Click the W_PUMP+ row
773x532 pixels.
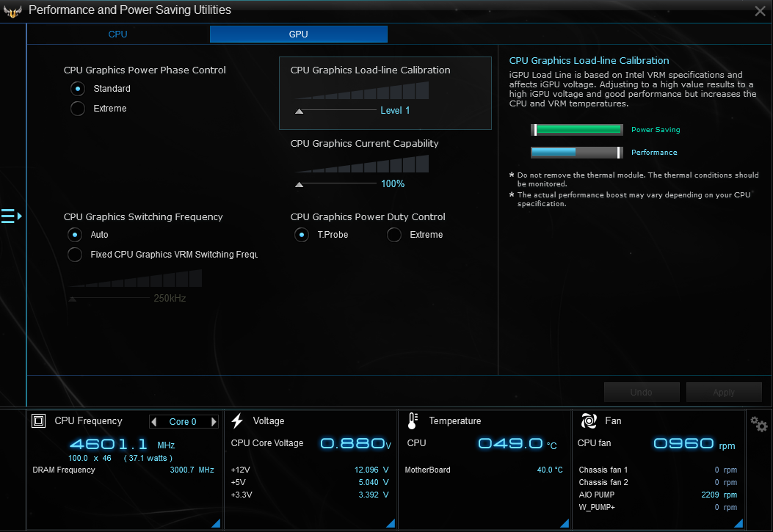pyautogui.click(x=658, y=507)
